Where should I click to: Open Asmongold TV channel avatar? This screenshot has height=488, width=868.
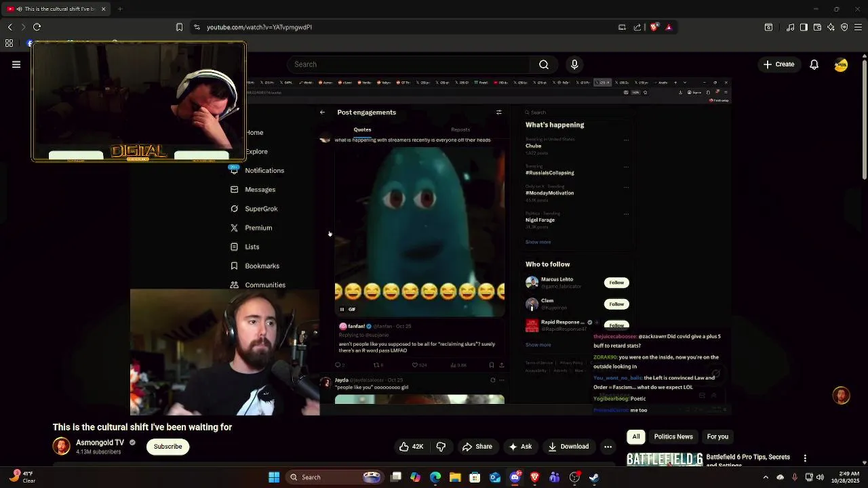tap(61, 446)
